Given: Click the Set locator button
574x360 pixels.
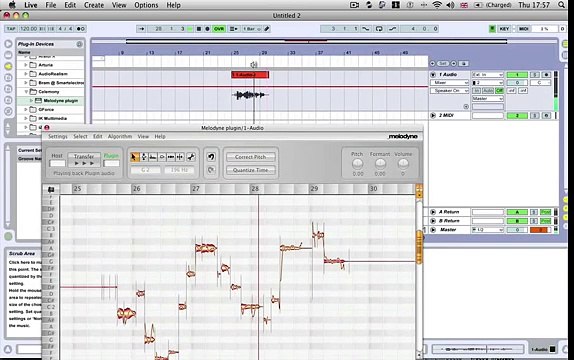Looking at the screenshot, I should pyautogui.click(x=443, y=63).
